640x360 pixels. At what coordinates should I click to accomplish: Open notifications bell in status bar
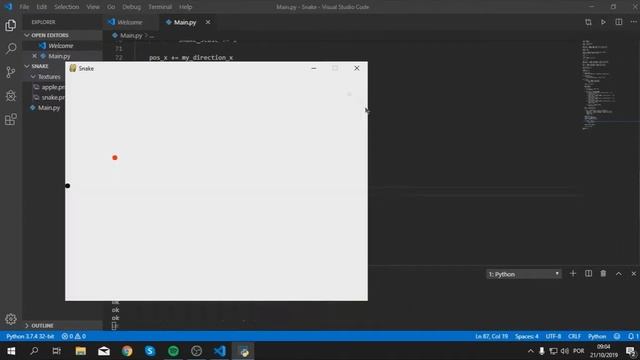(x=632, y=336)
